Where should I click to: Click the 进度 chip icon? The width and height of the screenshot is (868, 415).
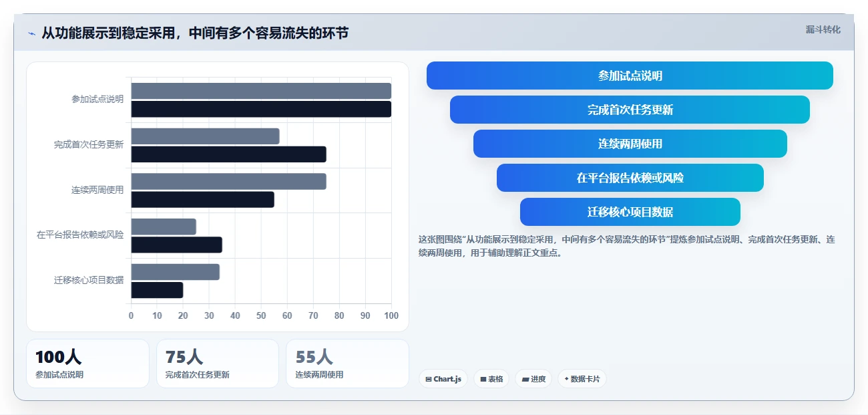tap(525, 380)
